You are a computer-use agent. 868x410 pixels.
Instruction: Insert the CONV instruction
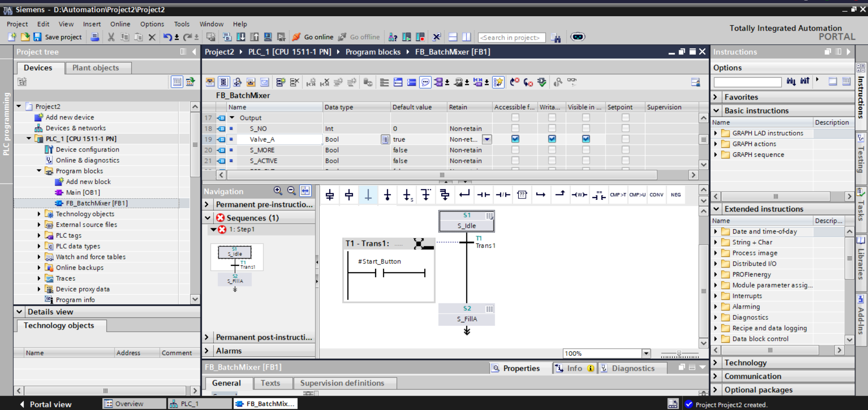[x=656, y=195]
